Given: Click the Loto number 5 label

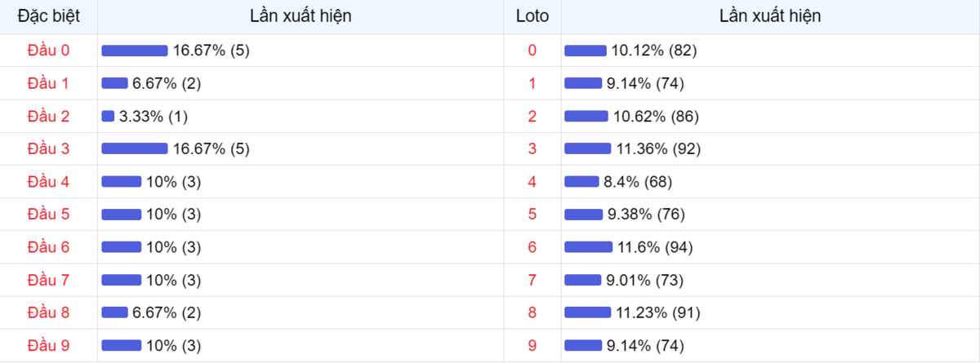Looking at the screenshot, I should (x=532, y=215).
